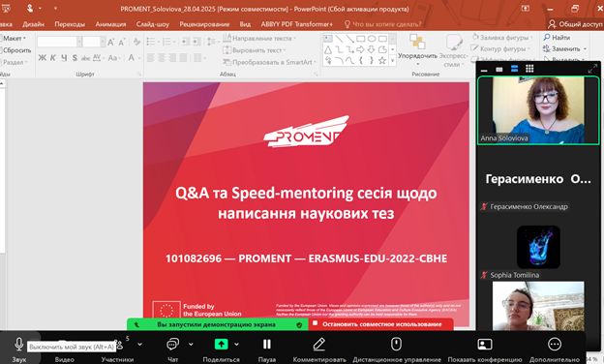The width and height of the screenshot is (604, 364).
Task: Expand the Поделиться options chevron
Action: [x=236, y=344]
